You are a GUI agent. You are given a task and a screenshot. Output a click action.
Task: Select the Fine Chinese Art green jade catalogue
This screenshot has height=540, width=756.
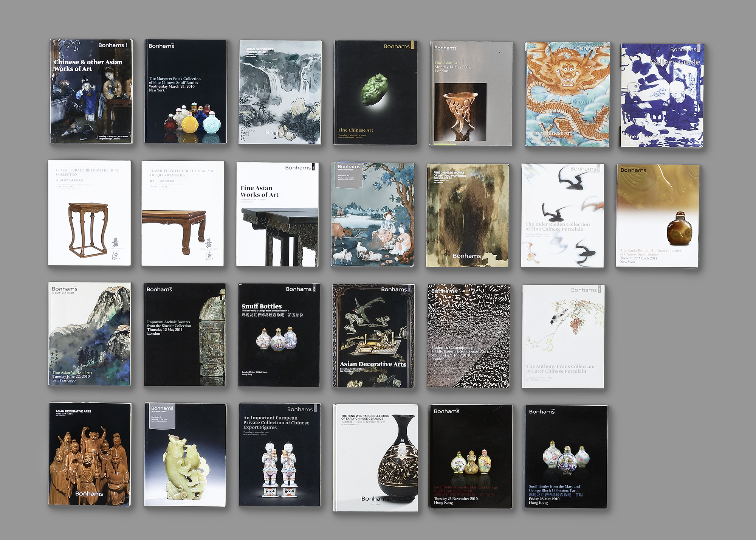[375, 93]
